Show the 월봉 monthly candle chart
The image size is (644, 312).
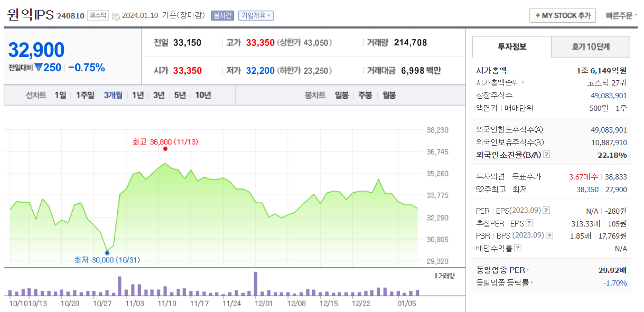(x=389, y=95)
